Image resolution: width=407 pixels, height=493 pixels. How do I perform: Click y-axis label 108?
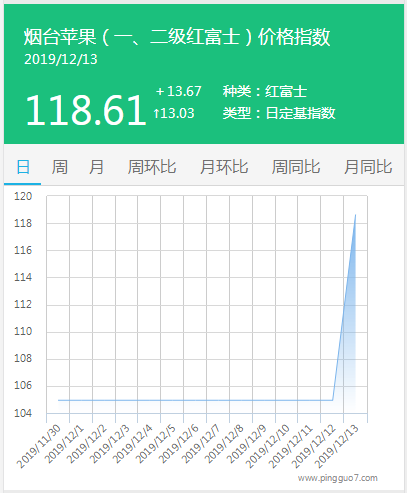(x=23, y=358)
